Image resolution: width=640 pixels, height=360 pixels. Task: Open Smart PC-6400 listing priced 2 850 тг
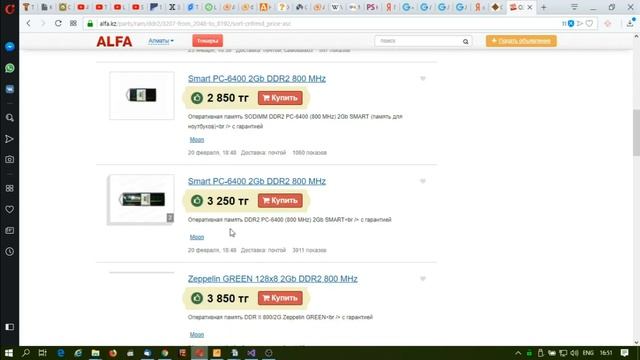point(257,78)
